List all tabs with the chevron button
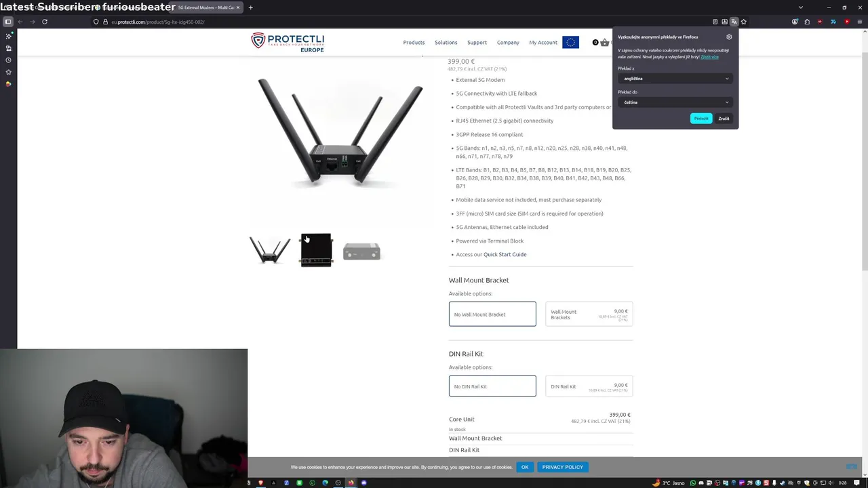 click(801, 7)
